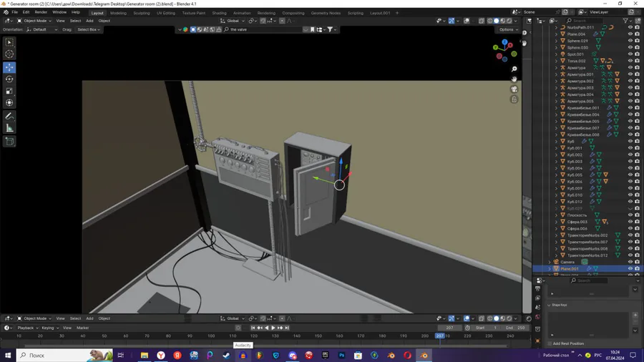Expand the Camera tree item
644x362 pixels.
pyautogui.click(x=550, y=262)
